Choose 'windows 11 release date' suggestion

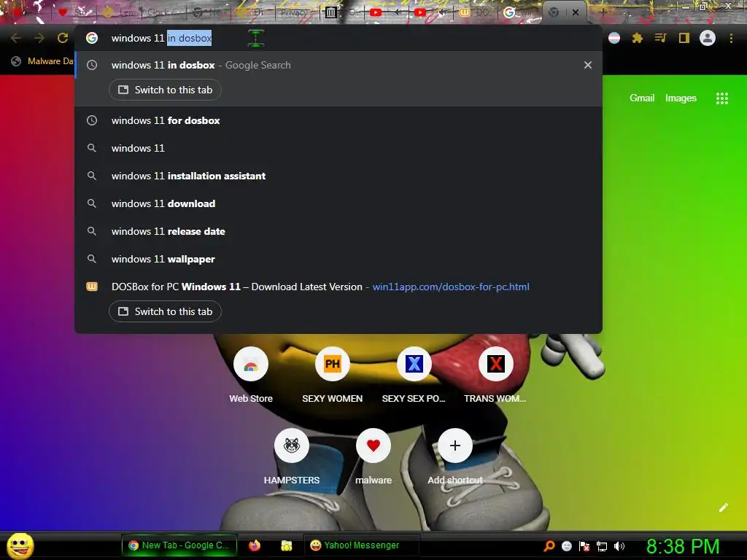tap(338, 231)
